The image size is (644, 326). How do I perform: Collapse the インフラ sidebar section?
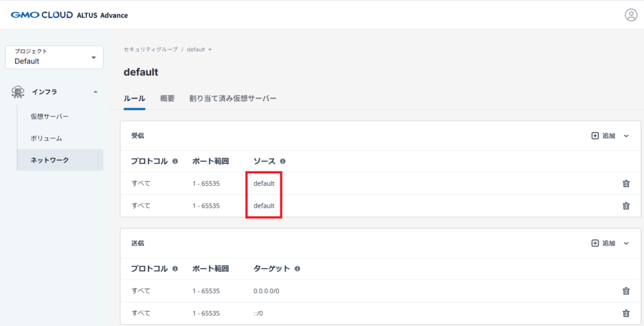coord(95,92)
